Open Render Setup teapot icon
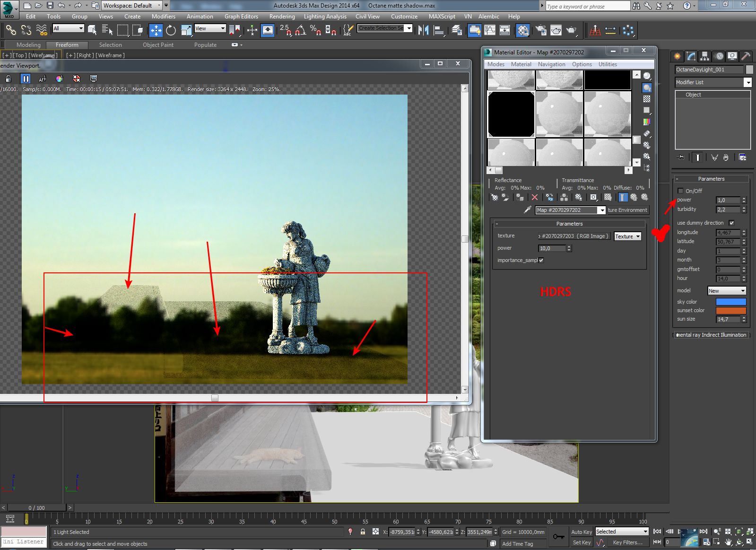This screenshot has height=550, width=756. [x=541, y=30]
